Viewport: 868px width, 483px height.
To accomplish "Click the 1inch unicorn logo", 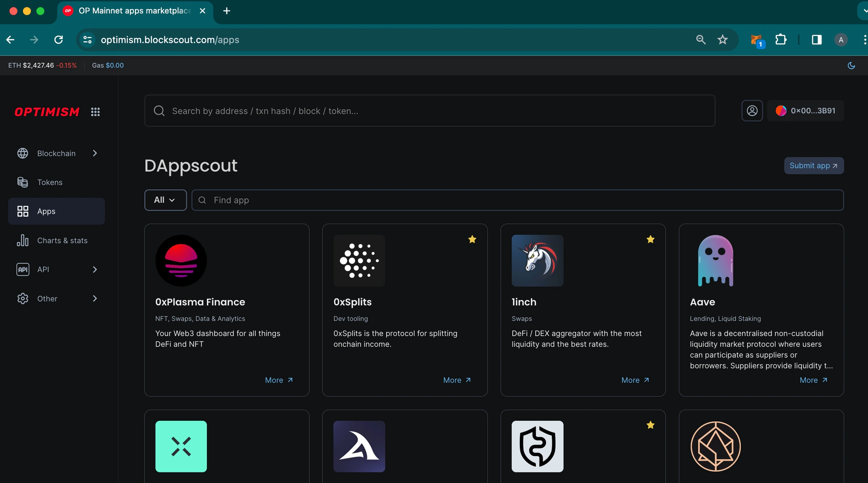I will click(x=537, y=261).
